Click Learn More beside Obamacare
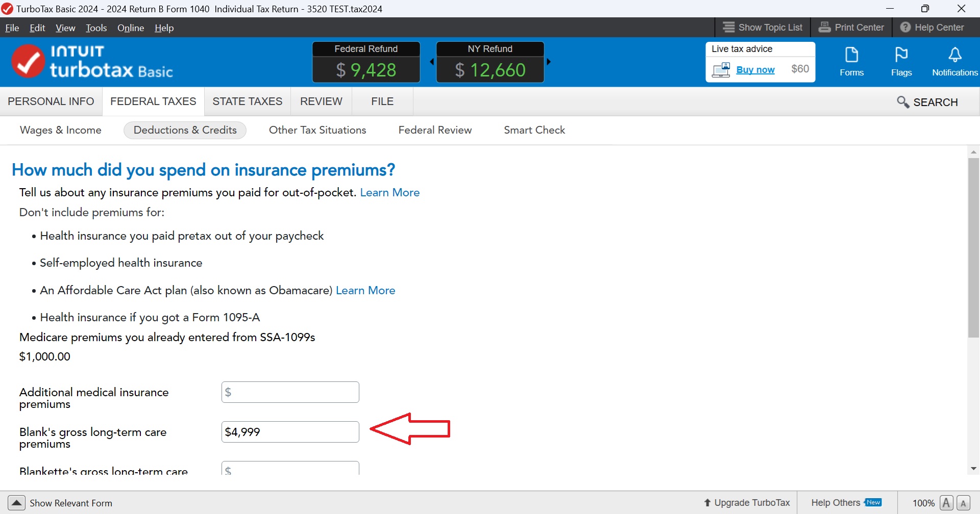This screenshot has width=980, height=514. (x=365, y=291)
